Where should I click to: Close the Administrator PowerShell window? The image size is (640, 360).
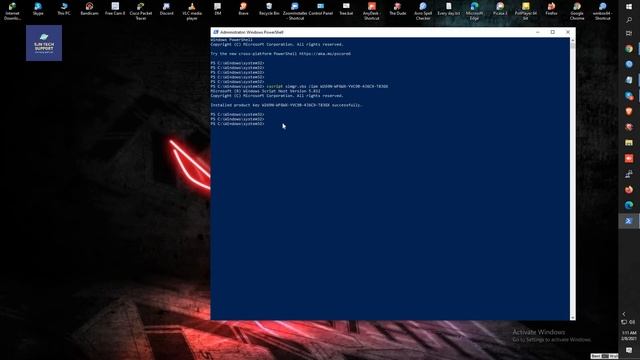568,32
